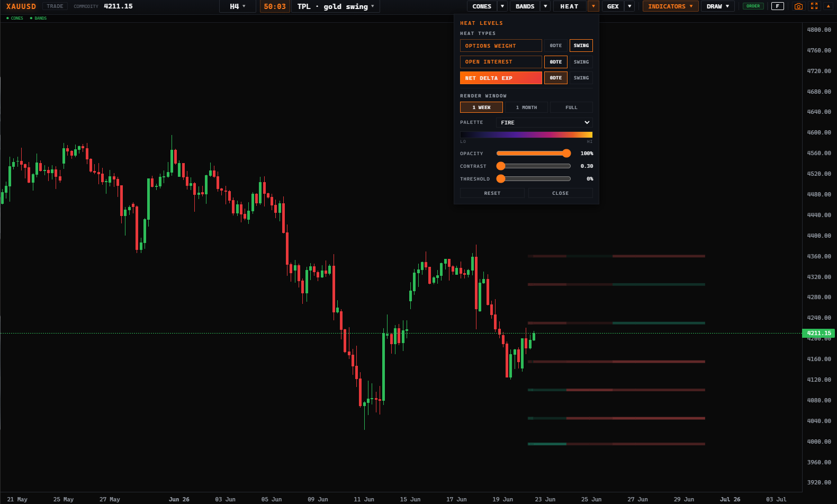
Task: Click the 0.30 contrast value
Action: coord(587,166)
